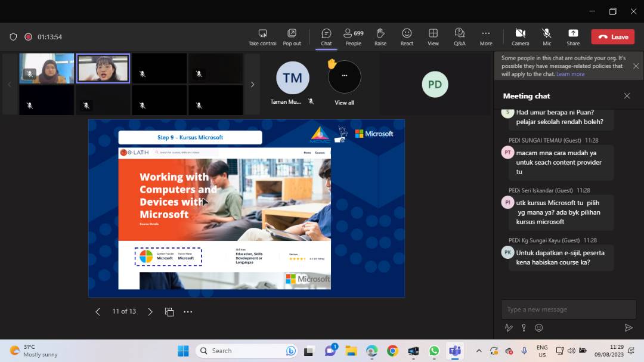Open the More actions menu
The height and width of the screenshot is (362, 644).
(486, 37)
